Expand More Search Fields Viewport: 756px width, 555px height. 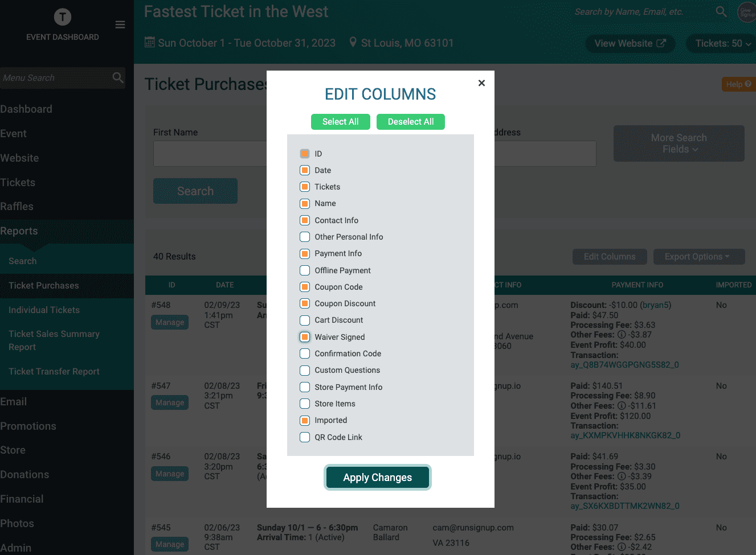pos(679,143)
